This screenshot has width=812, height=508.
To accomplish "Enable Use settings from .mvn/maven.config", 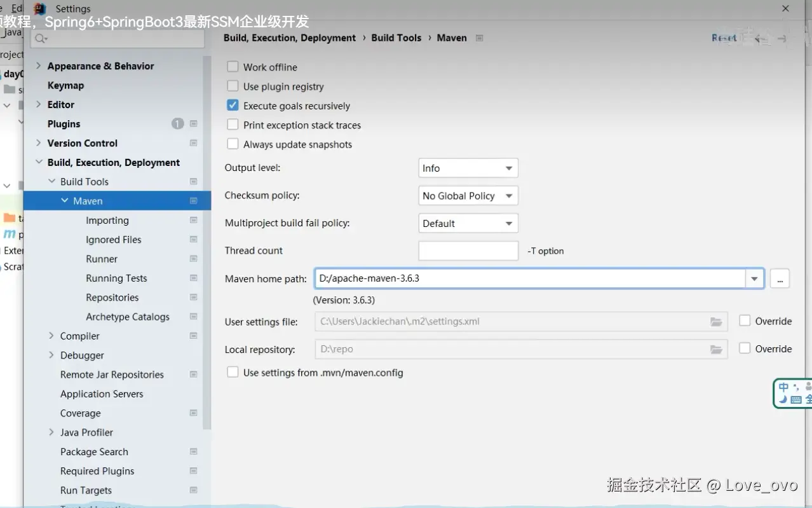I will tap(233, 373).
